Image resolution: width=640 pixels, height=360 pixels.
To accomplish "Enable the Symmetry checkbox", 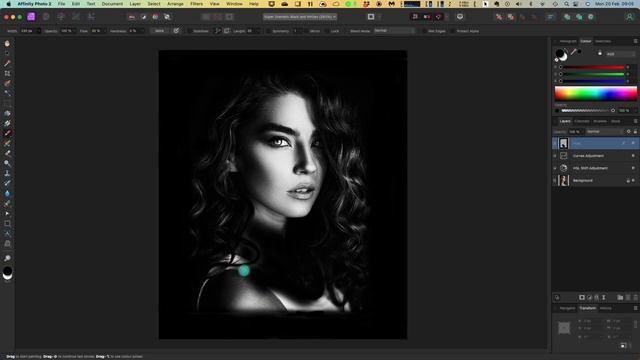I will coord(268,31).
